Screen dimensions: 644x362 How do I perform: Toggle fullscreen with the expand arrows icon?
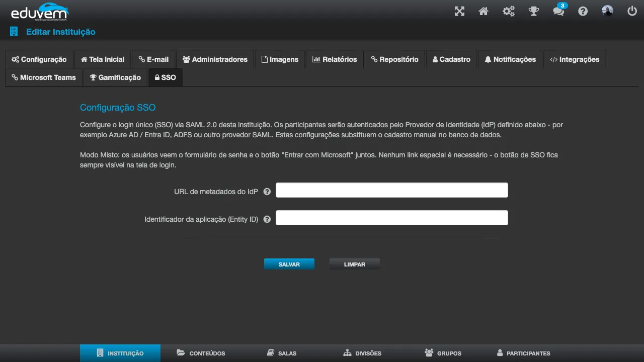(x=459, y=11)
